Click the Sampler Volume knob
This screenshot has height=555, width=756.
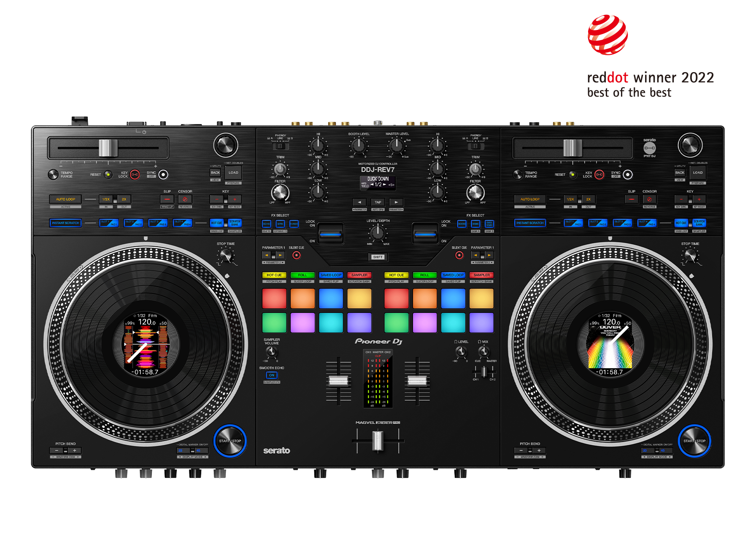click(272, 352)
